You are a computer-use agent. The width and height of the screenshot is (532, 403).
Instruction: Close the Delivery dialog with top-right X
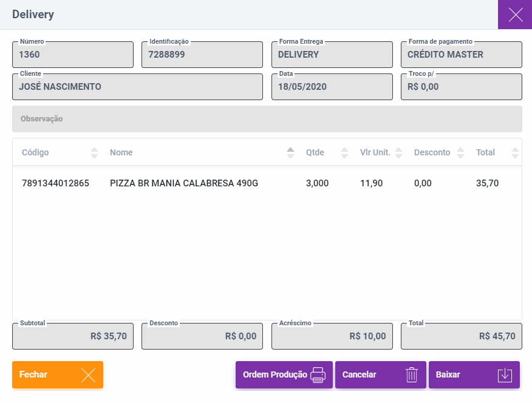coord(515,15)
